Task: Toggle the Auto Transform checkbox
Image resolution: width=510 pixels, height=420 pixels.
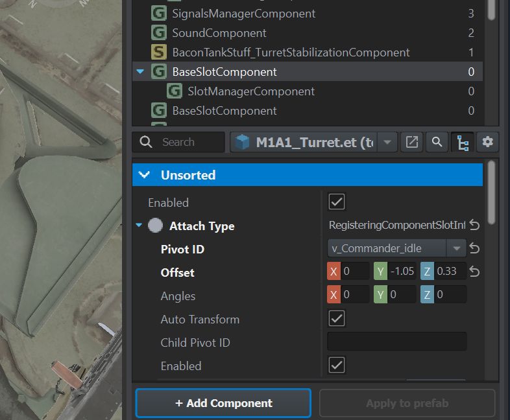Action: point(336,318)
